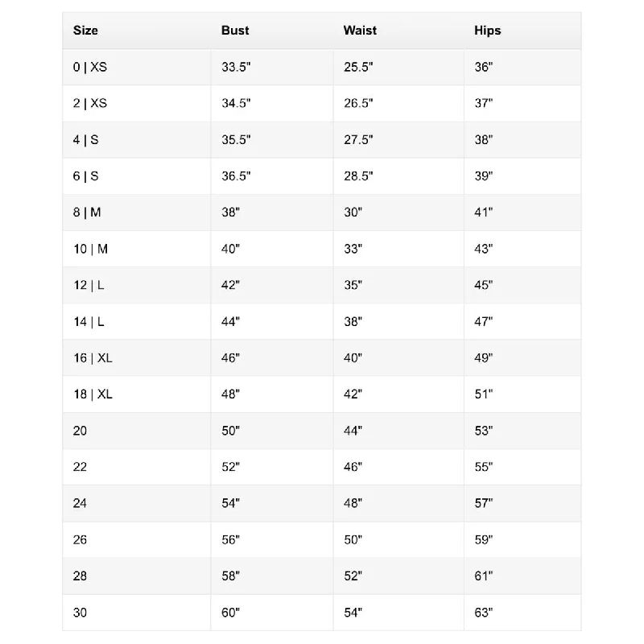Click the Waist column header
Screen dimensions: 644x644
360,31
